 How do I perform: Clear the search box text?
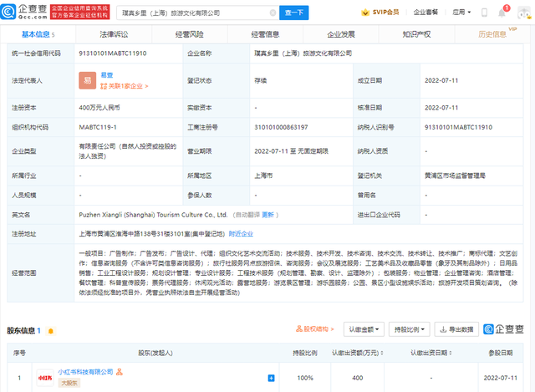273,13
